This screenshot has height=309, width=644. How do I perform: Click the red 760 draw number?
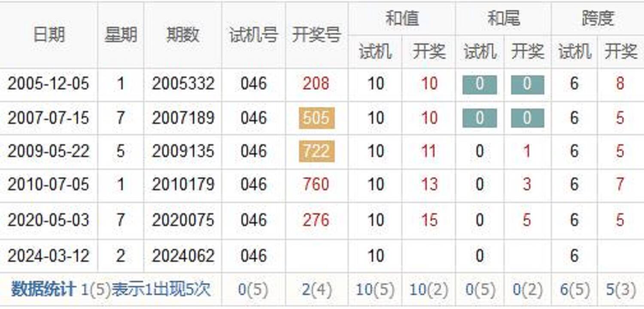pyautogui.click(x=316, y=185)
